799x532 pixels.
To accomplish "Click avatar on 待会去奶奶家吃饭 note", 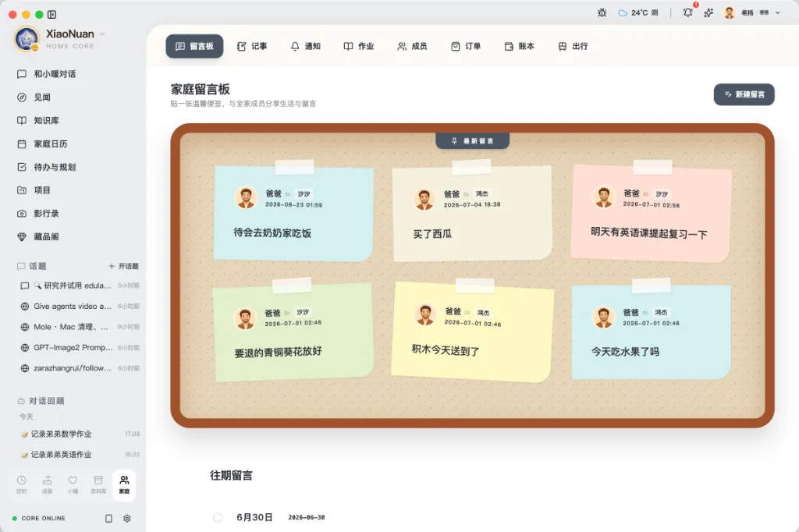I will (246, 197).
